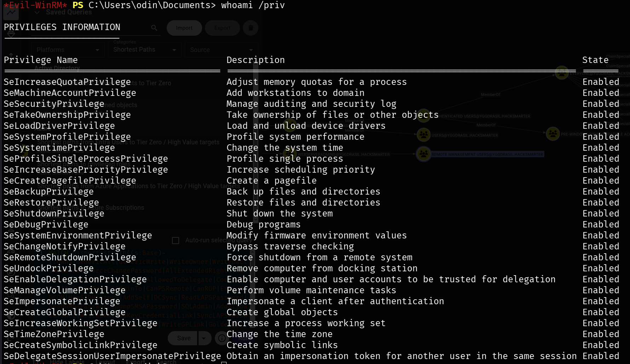This screenshot has height=364, width=630.
Task: Select the AUTHENTICATED USERS group node icon
Action: [x=423, y=116]
